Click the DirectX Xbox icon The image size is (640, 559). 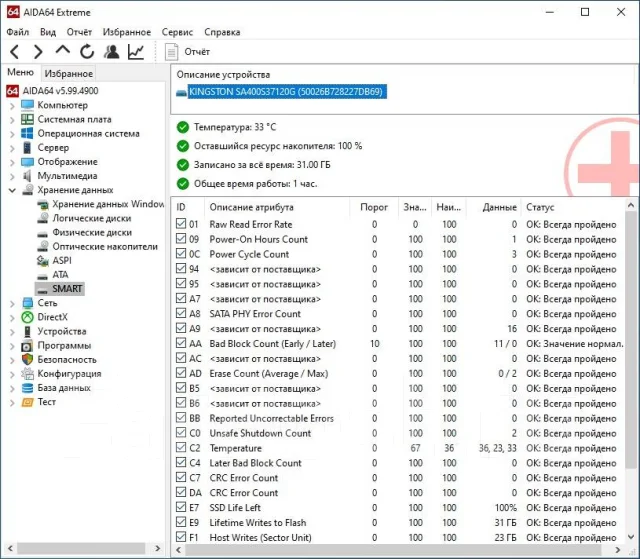[x=27, y=317]
